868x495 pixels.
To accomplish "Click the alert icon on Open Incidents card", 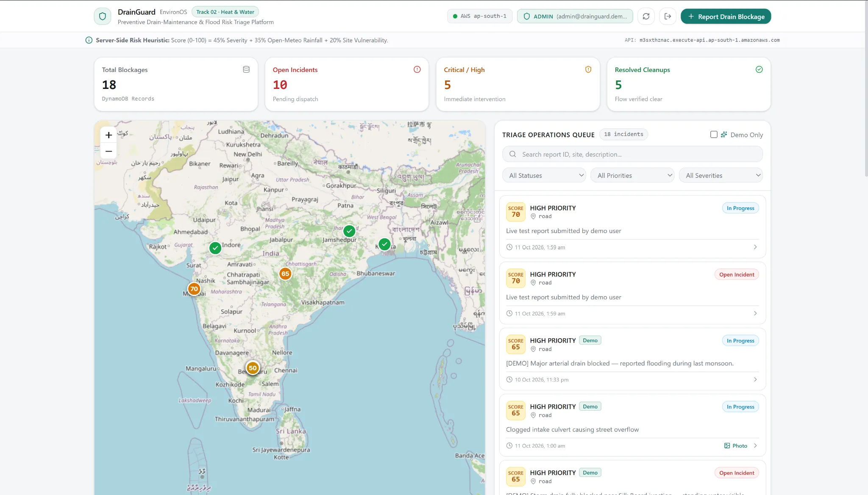I will tap(417, 69).
